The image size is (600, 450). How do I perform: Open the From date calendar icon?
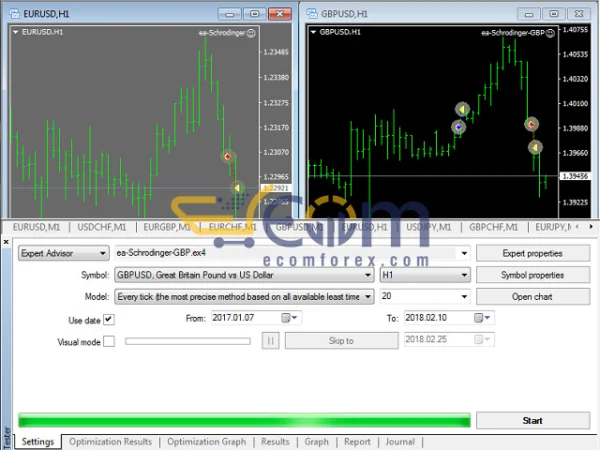click(x=289, y=318)
